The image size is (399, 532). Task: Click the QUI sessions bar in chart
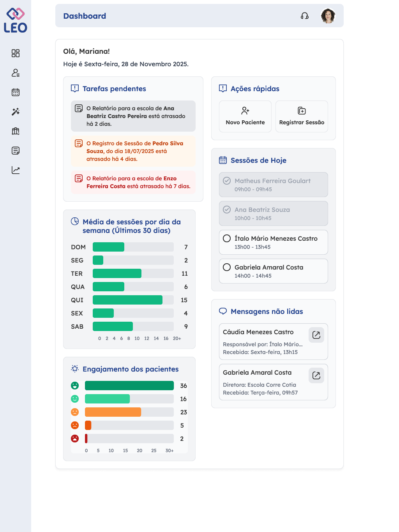[x=127, y=300]
